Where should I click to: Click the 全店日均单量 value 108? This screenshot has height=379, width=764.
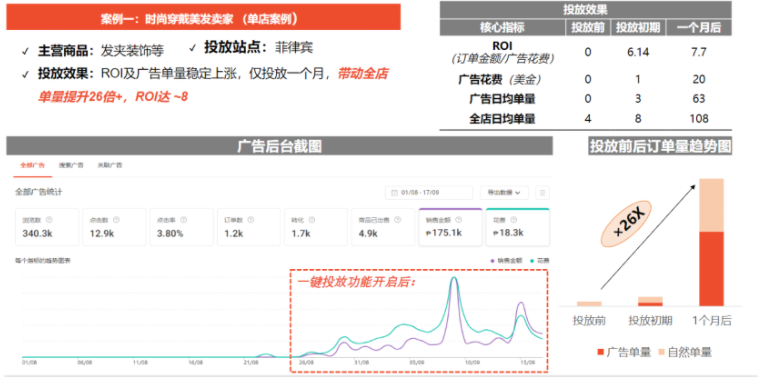699,118
